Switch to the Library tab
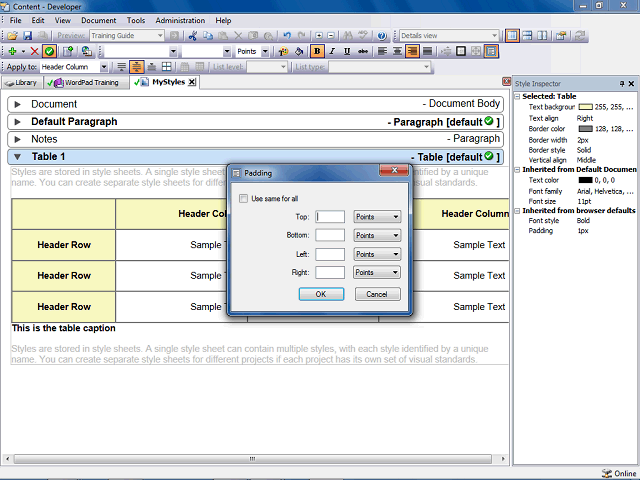 pyautogui.click(x=22, y=83)
